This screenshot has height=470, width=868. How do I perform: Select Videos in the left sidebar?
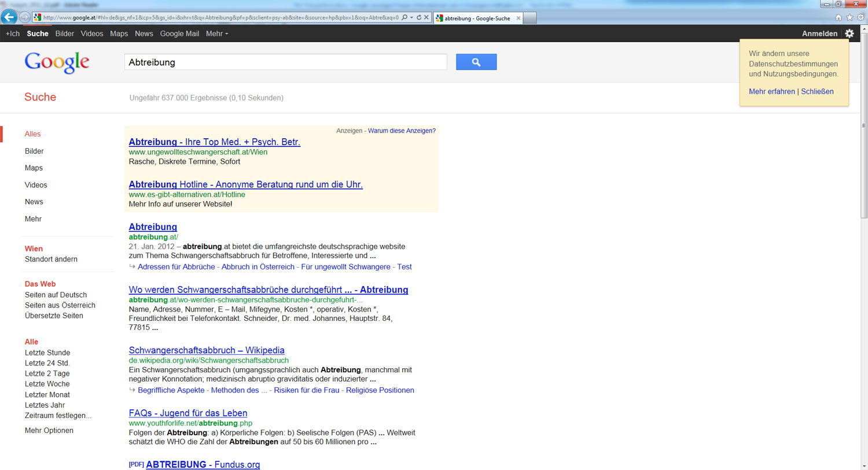(x=36, y=185)
